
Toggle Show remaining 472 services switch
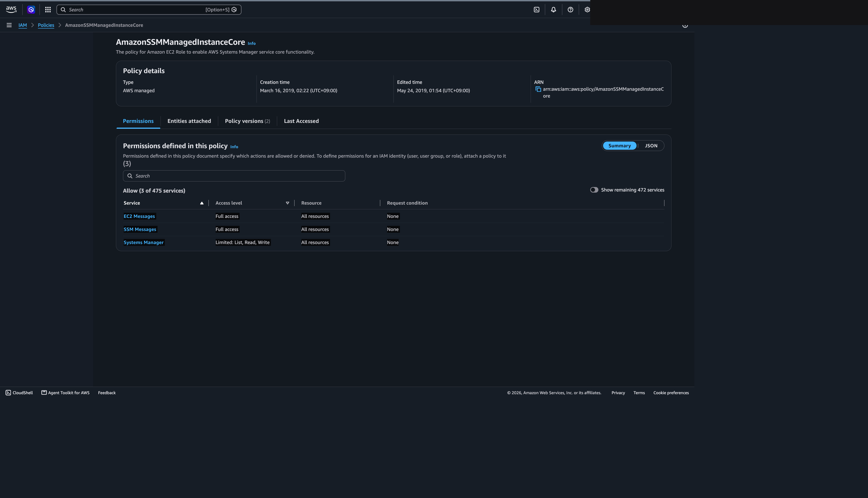594,190
